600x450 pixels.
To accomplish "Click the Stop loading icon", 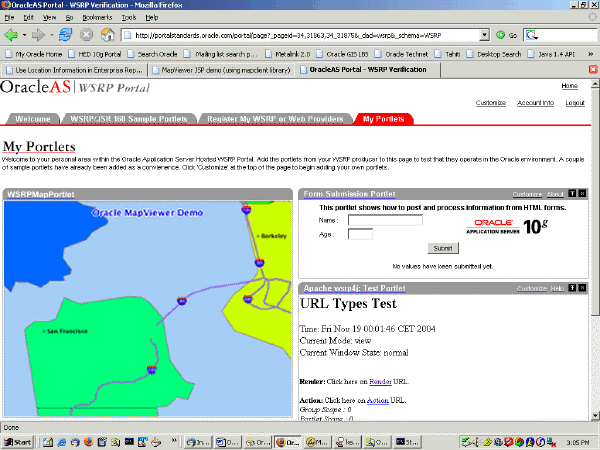I will [x=86, y=35].
